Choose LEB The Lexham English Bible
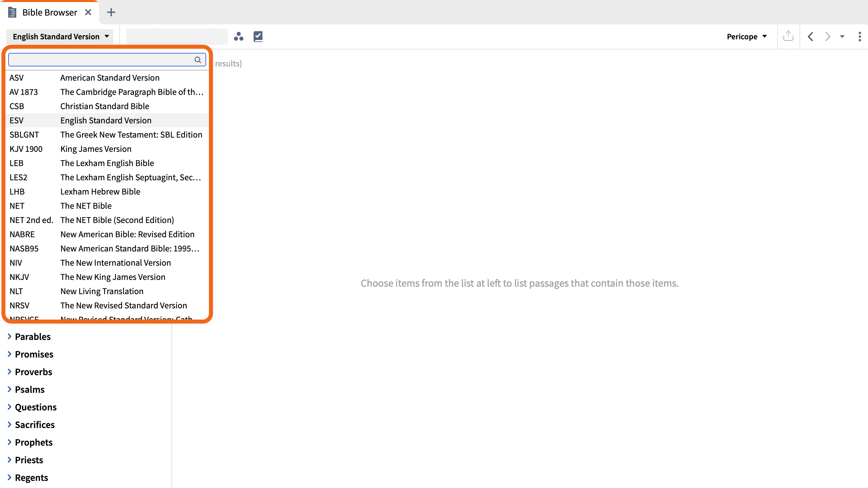The image size is (868, 488). click(107, 163)
